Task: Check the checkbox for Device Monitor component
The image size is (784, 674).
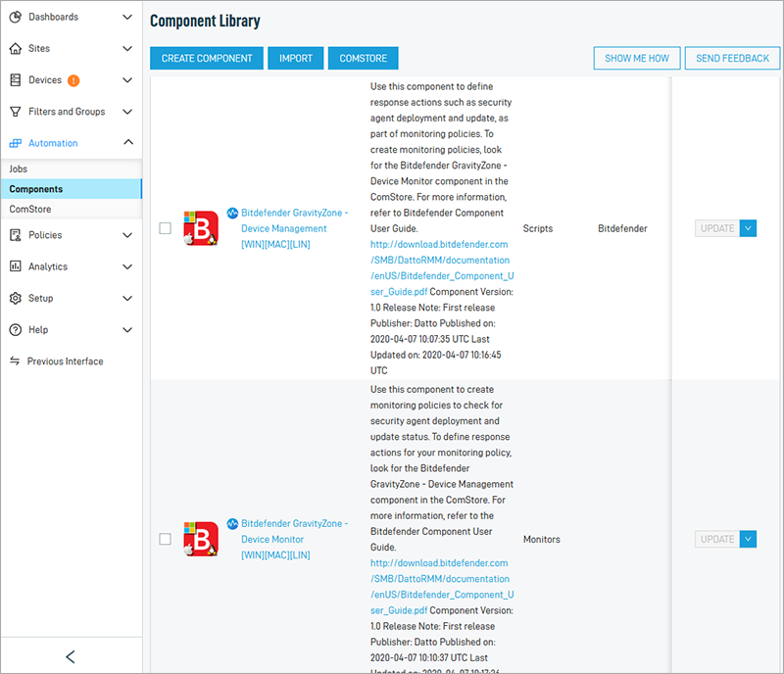Action: 166,539
